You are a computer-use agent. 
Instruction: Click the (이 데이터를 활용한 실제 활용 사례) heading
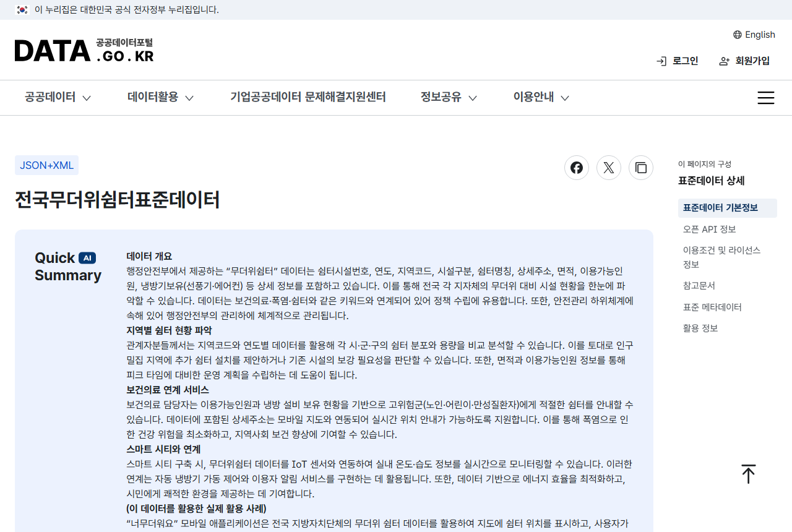click(x=196, y=508)
